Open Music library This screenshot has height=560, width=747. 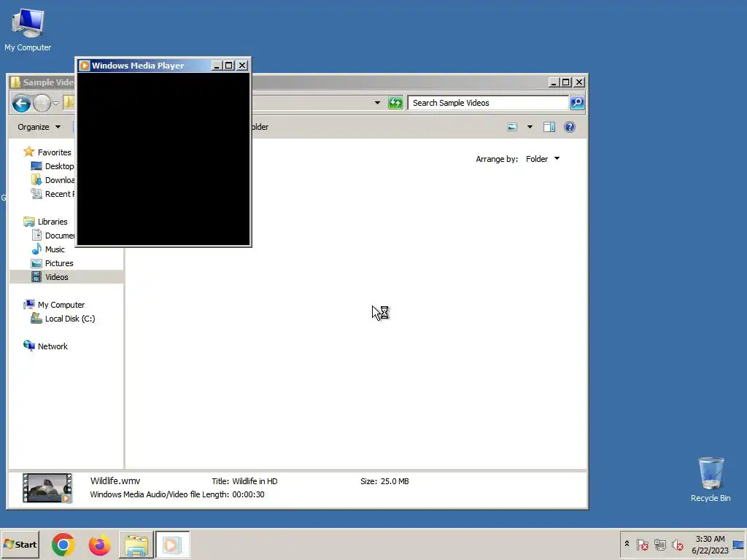(x=47, y=249)
